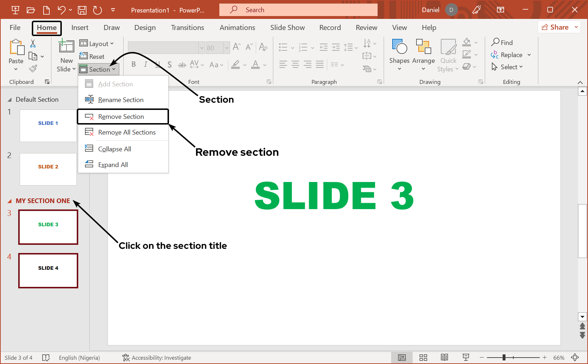This screenshot has width=588, height=364.
Task: Open Quick Styles
Action: coord(448,55)
